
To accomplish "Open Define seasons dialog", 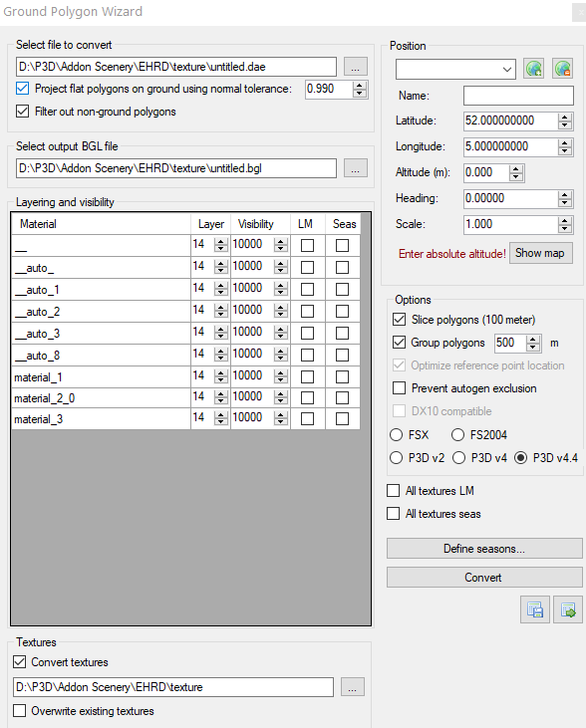I will pyautogui.click(x=484, y=549).
